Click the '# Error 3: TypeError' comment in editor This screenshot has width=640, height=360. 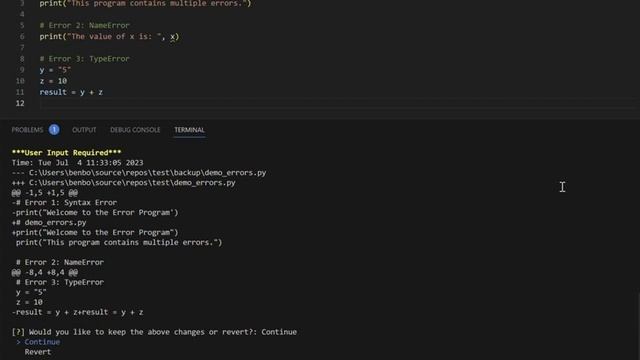[84, 59]
